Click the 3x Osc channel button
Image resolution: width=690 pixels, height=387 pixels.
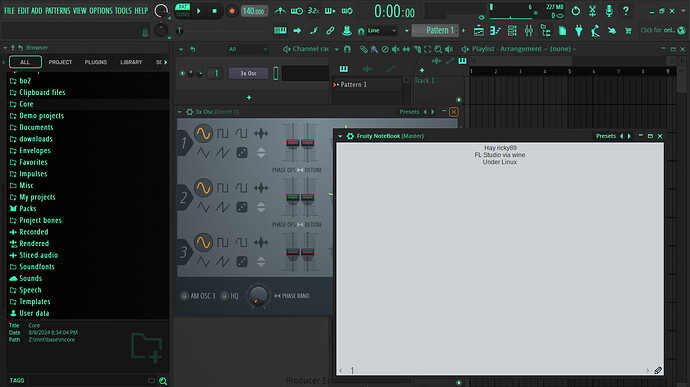248,74
